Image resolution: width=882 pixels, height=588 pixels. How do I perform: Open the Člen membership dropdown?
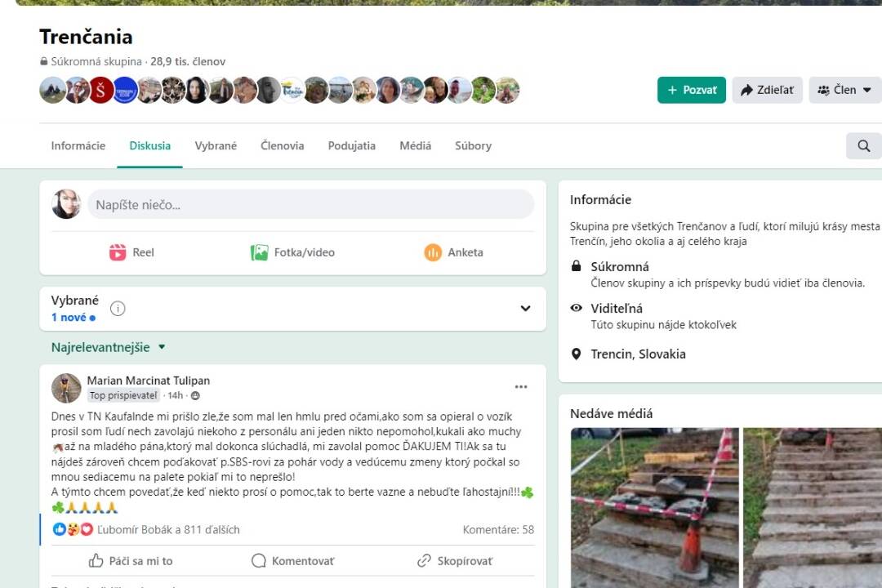844,90
